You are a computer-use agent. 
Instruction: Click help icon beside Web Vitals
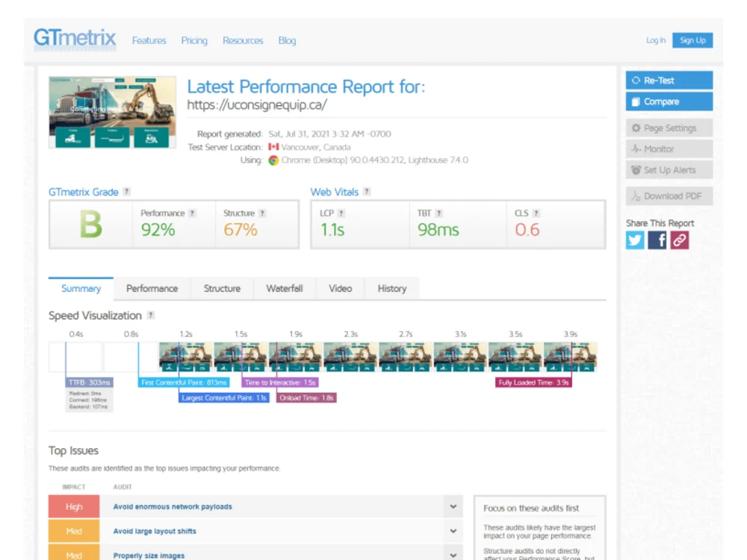click(366, 191)
